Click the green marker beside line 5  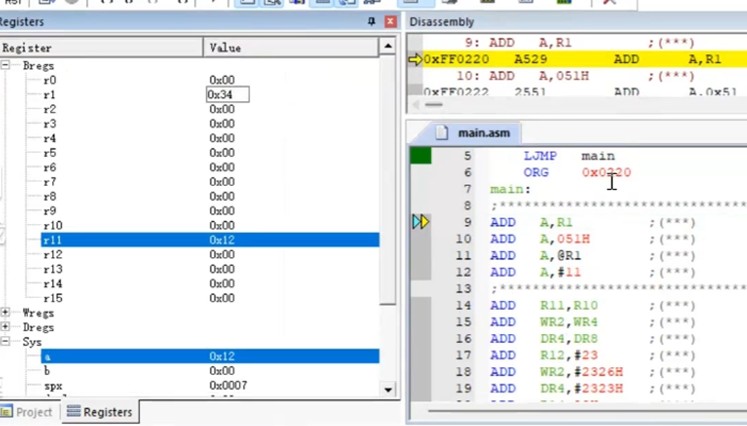click(421, 156)
